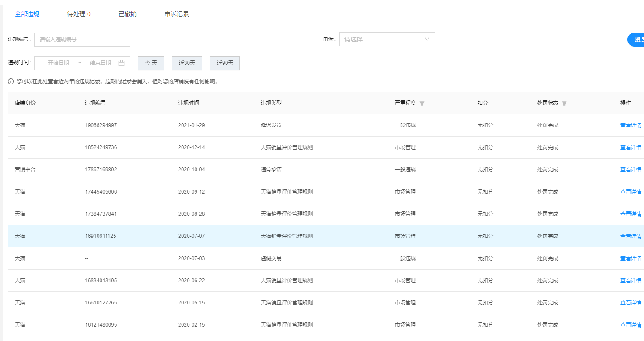
Task: View details for violation 16834013195
Action: point(631,281)
